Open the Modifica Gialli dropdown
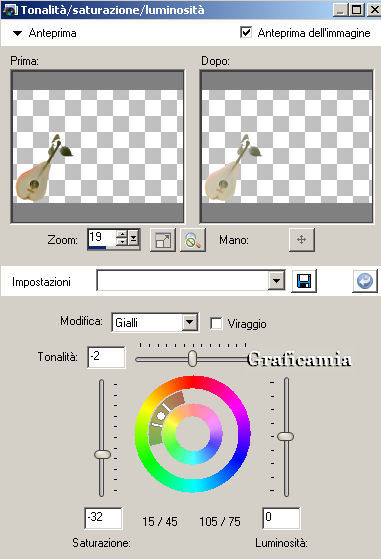The image size is (381, 559). click(x=190, y=323)
